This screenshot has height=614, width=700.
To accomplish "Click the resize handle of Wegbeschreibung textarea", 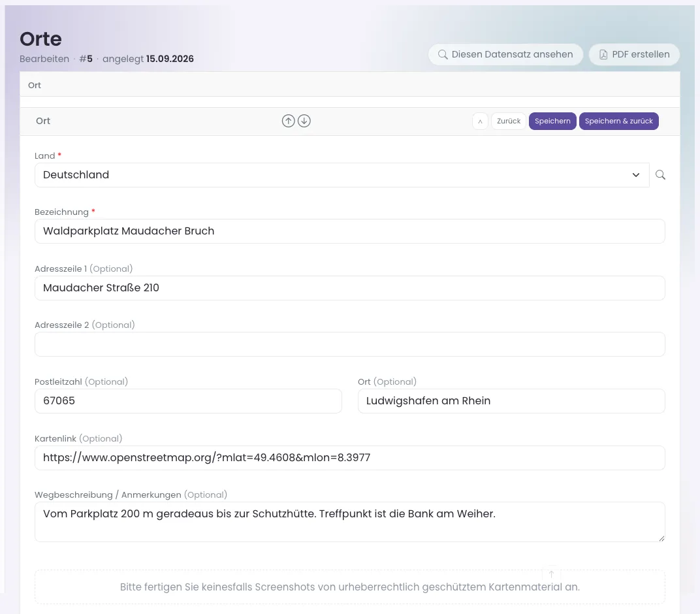I will (661, 538).
